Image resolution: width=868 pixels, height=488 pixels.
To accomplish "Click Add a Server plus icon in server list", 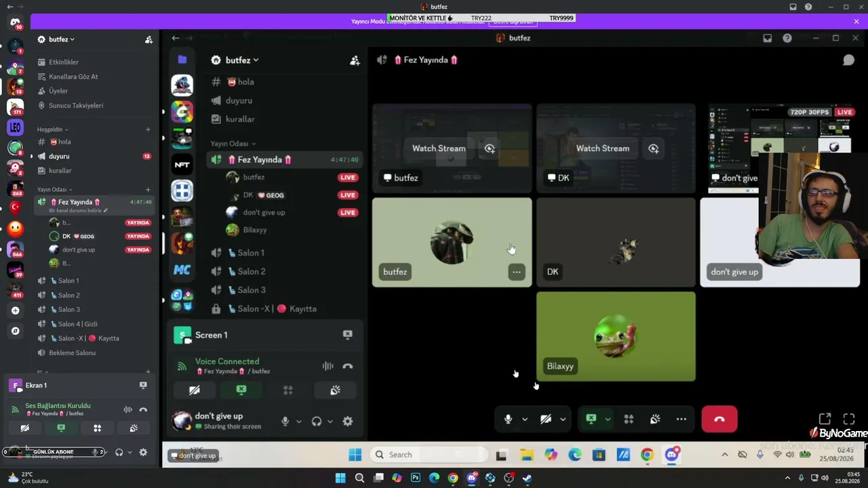I will (x=15, y=310).
